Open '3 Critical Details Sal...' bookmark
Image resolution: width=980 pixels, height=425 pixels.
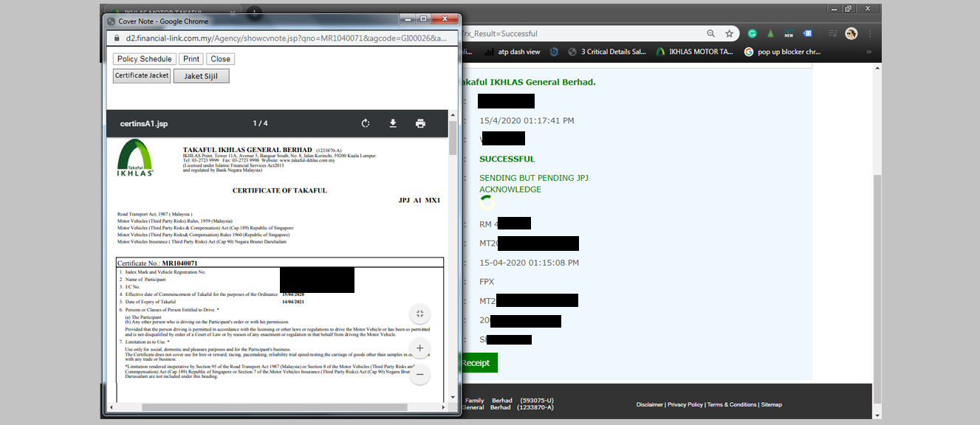(606, 52)
